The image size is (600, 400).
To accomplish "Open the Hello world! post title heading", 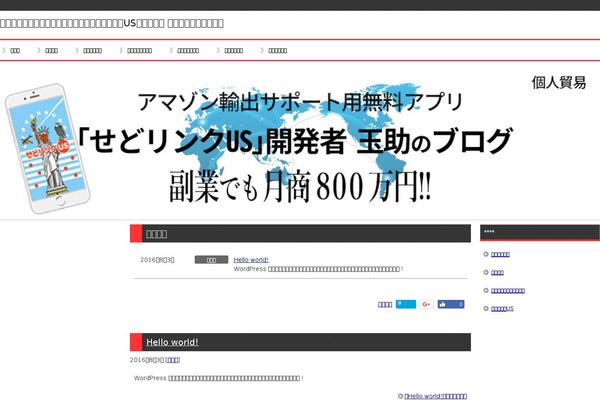I will (x=172, y=342).
